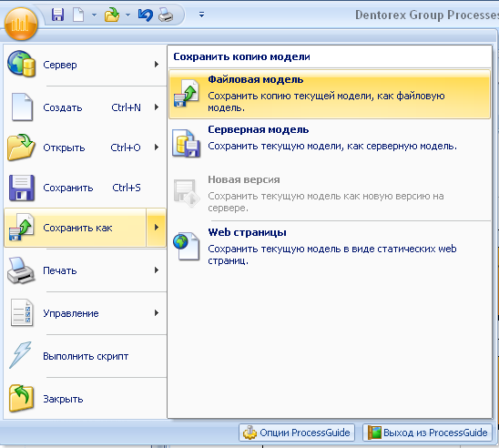Image resolution: width=499 pixels, height=448 pixels.
Task: Expand the Открыть submenu arrow
Action: pyautogui.click(x=157, y=147)
